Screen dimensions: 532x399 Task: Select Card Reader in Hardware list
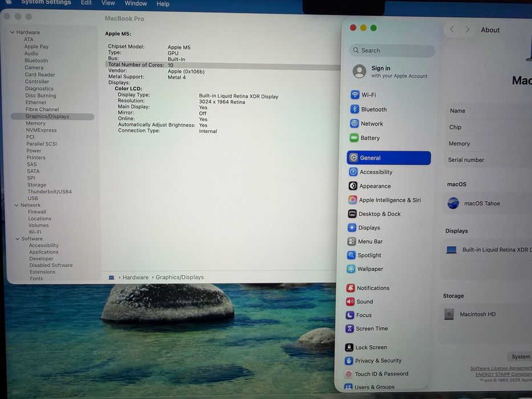(40, 74)
